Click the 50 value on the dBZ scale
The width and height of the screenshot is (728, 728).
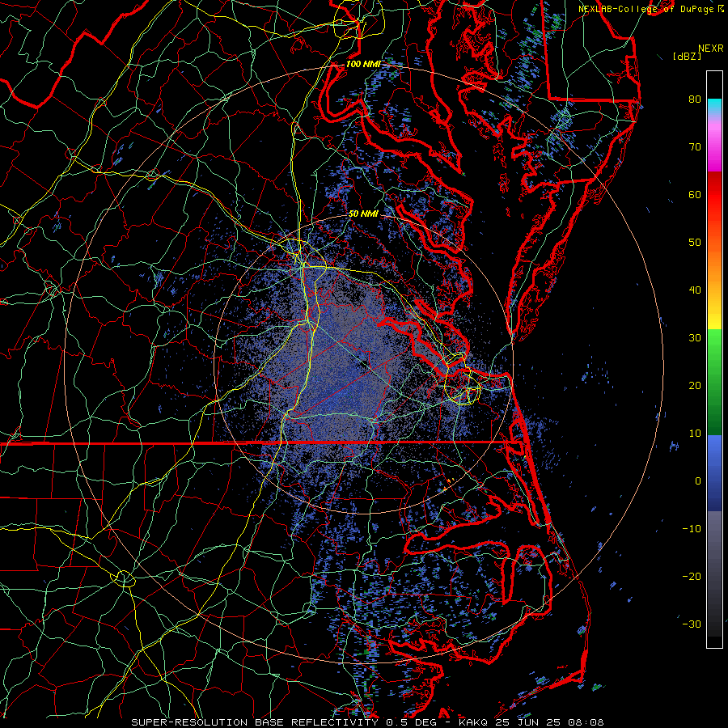tap(695, 243)
